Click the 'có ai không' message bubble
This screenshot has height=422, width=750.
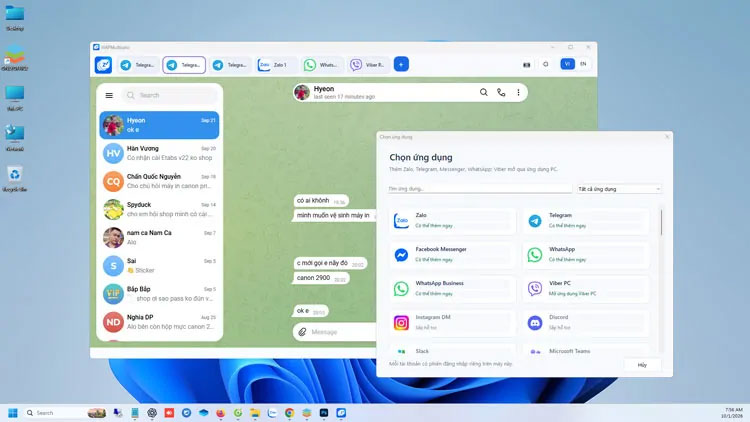click(321, 201)
